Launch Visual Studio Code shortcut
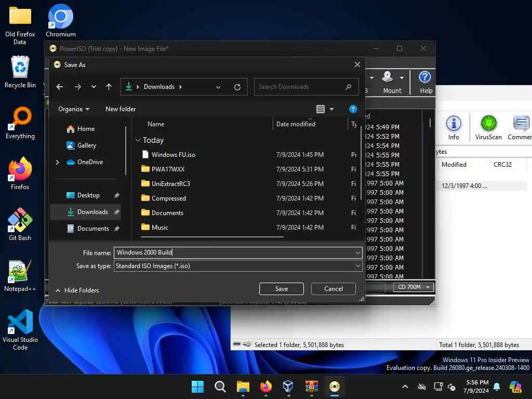532x399 pixels. (x=20, y=330)
